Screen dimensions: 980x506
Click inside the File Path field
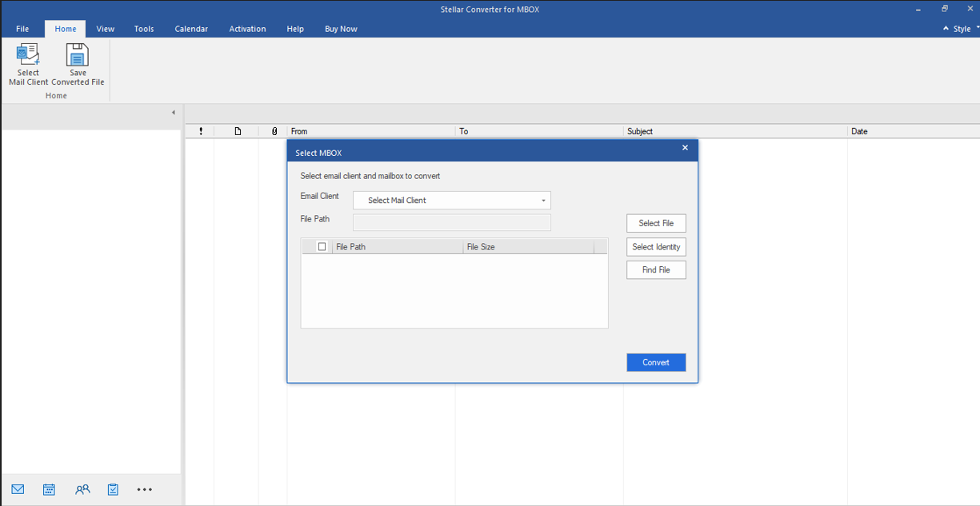[451, 222]
